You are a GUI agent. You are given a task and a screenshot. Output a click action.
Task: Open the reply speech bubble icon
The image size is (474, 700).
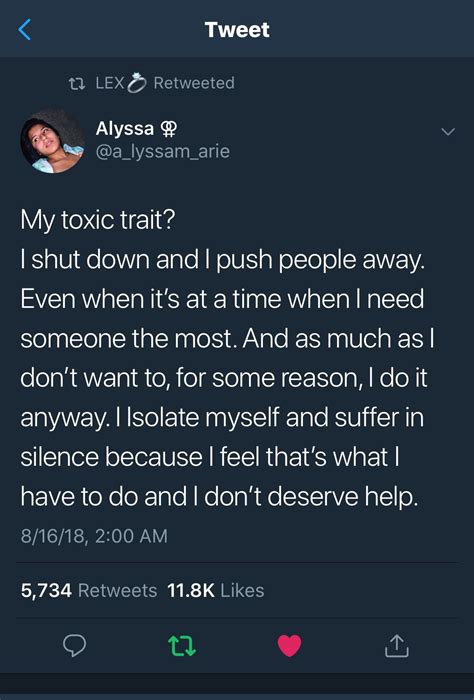coord(74,646)
